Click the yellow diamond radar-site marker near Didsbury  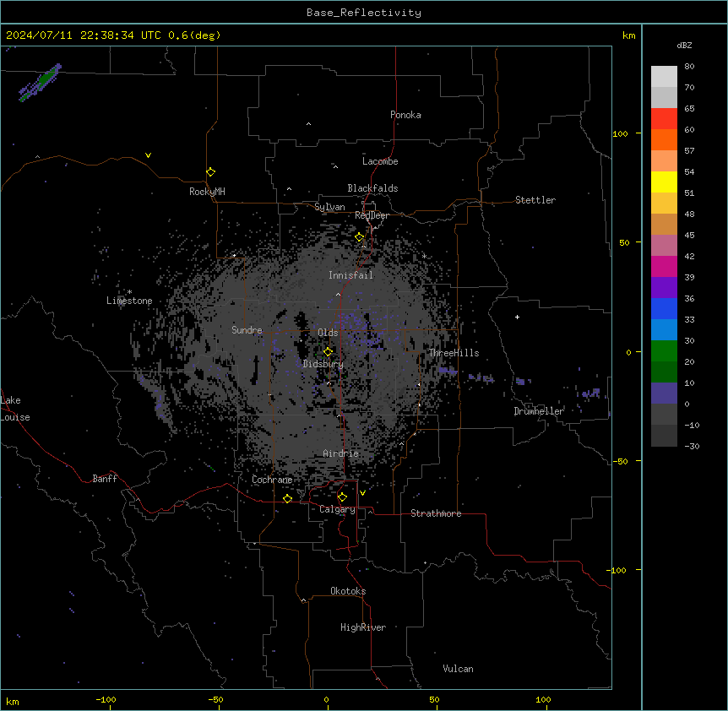pos(328,351)
